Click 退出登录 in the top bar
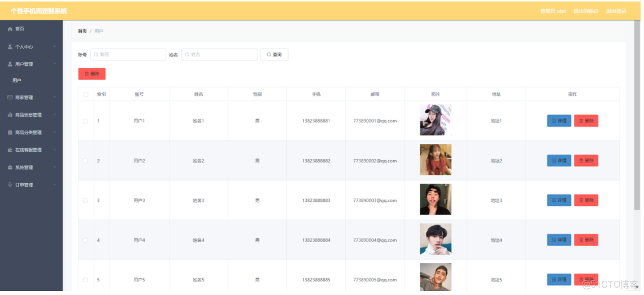The width and height of the screenshot is (644, 295). click(616, 11)
